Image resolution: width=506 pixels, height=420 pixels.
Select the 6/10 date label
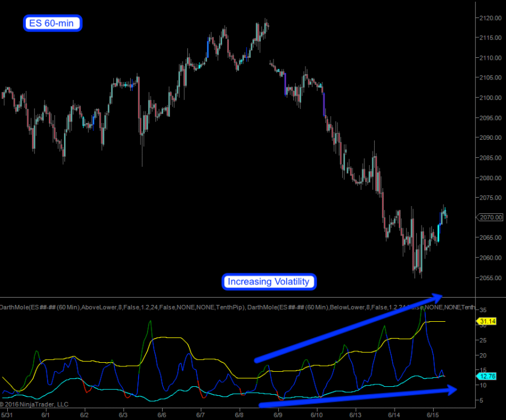tap(317, 415)
